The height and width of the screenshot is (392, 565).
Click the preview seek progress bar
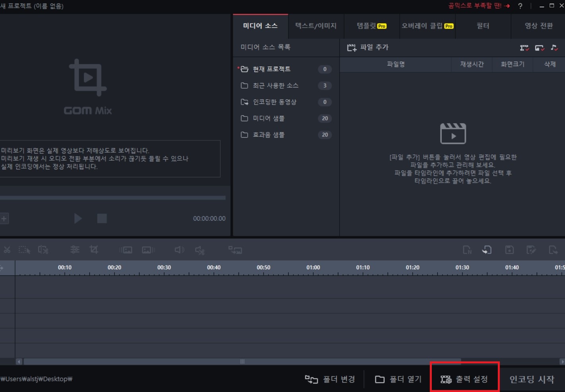113,198
